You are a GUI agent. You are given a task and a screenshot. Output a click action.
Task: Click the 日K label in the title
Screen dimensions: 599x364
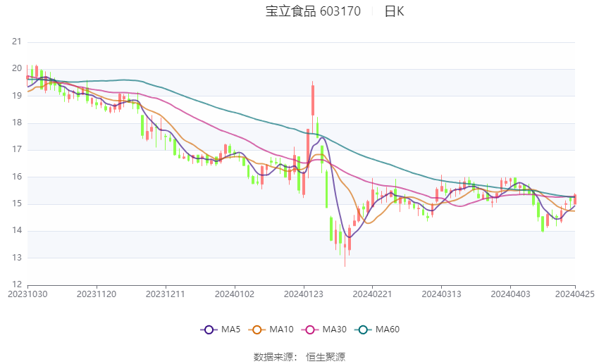[394, 11]
